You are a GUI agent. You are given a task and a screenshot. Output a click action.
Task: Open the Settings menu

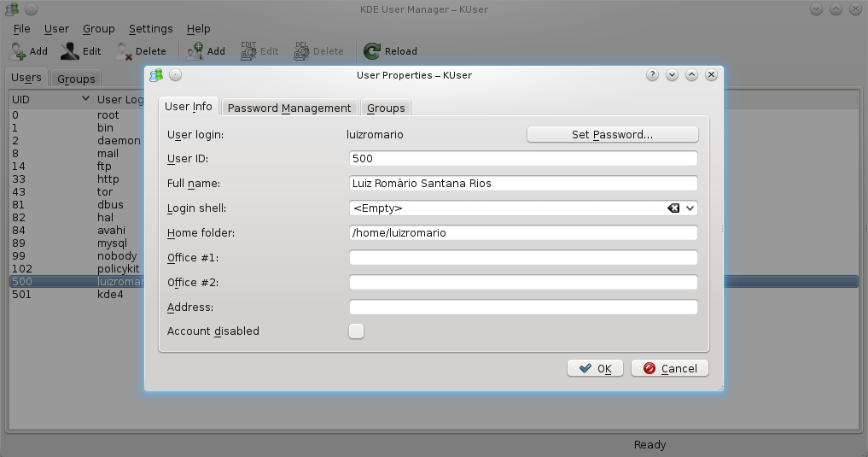150,29
